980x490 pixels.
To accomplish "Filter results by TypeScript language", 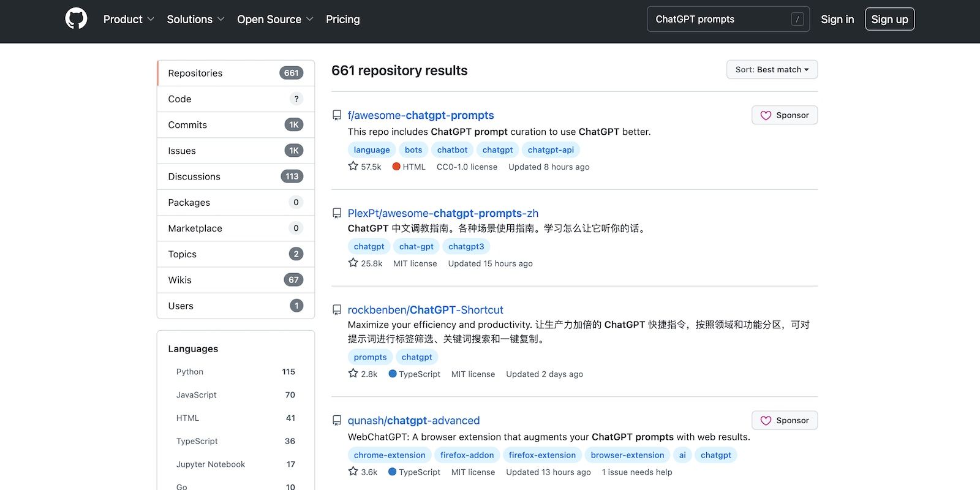I will click(236, 441).
